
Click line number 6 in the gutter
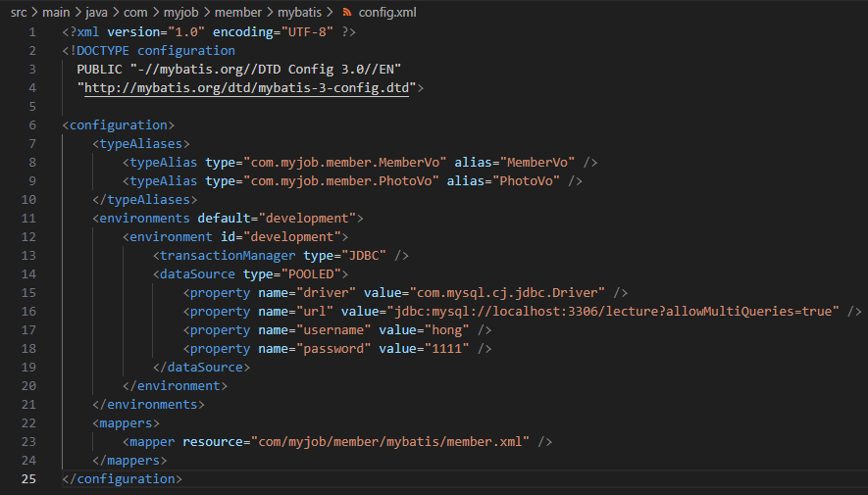pyautogui.click(x=32, y=125)
